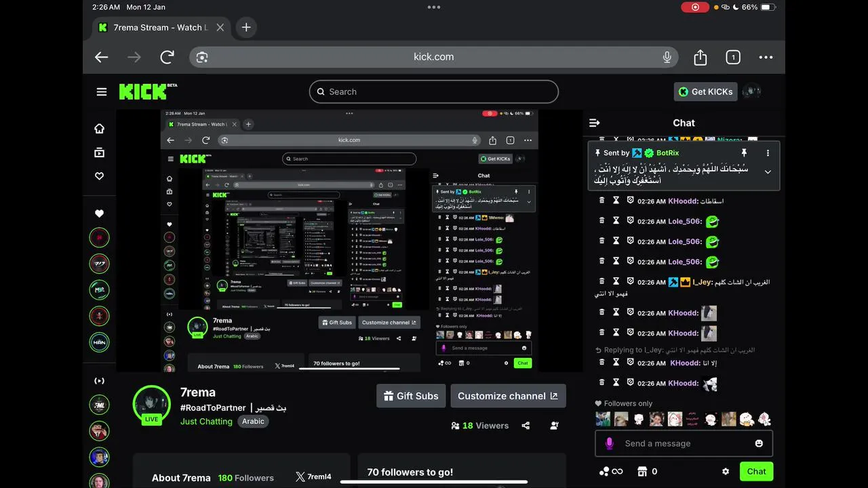This screenshot has width=868, height=488.
Task: Open Following via outlined heart icon
Action: 99,176
